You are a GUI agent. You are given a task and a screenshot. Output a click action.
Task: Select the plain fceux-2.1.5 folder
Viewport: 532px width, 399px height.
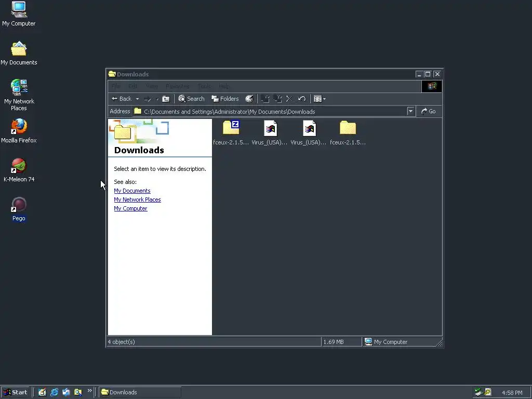point(348,132)
